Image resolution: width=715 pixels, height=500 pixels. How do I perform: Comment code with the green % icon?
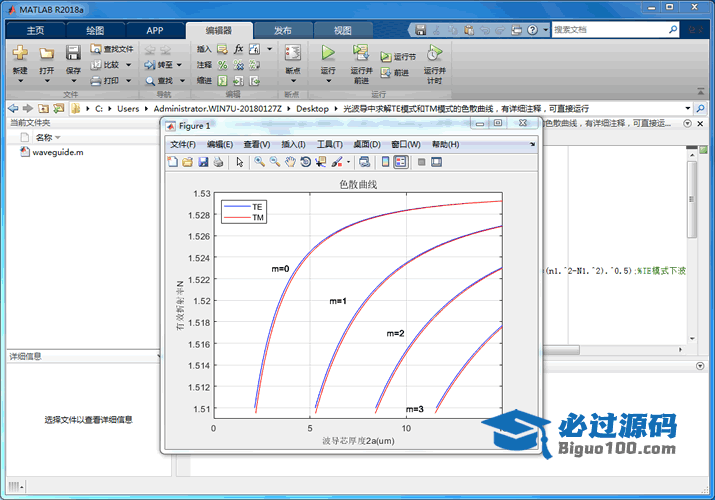pos(223,65)
